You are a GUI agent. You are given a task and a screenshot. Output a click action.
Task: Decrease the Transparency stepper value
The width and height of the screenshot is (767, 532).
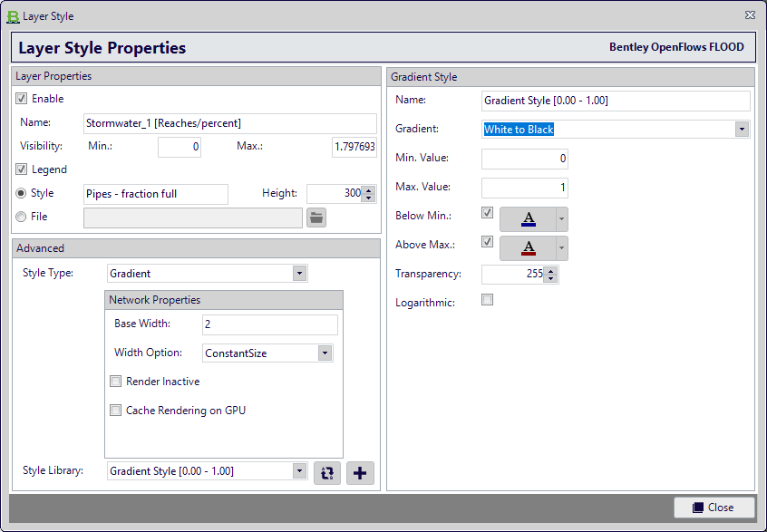pyautogui.click(x=551, y=279)
